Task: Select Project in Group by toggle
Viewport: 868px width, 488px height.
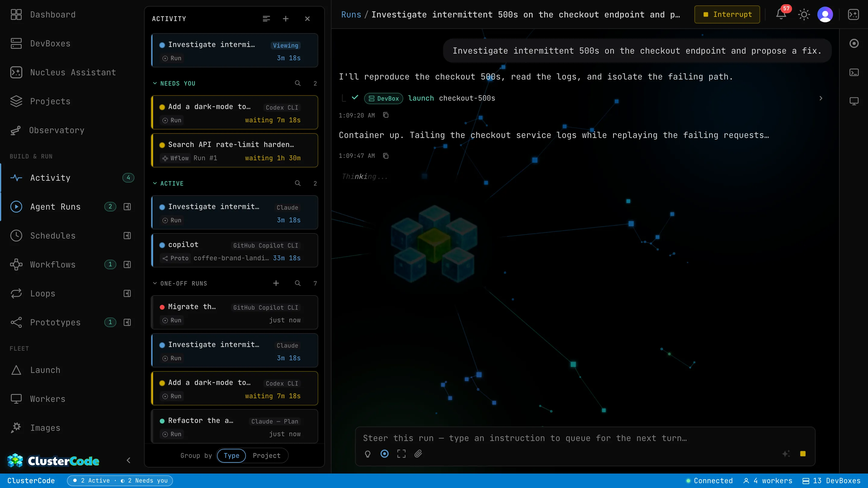Action: click(266, 455)
